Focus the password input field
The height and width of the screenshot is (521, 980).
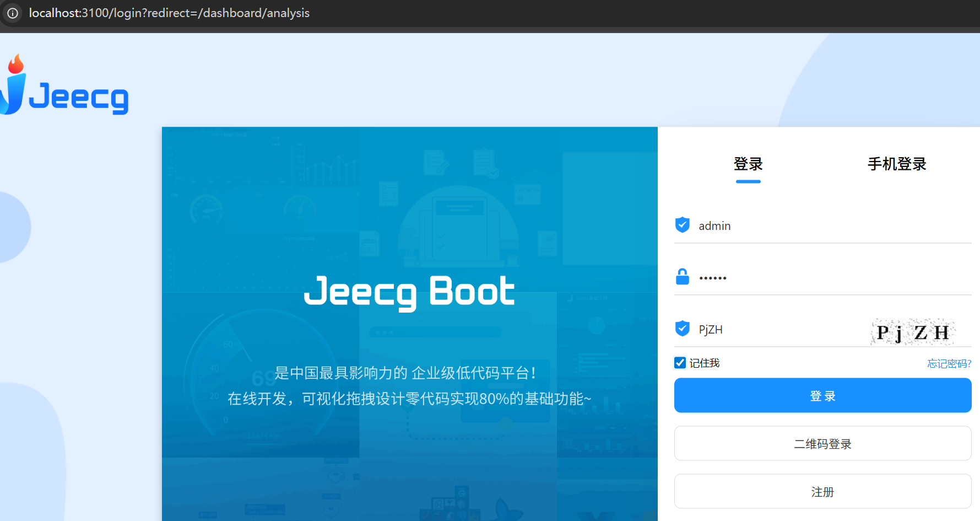[x=834, y=277]
